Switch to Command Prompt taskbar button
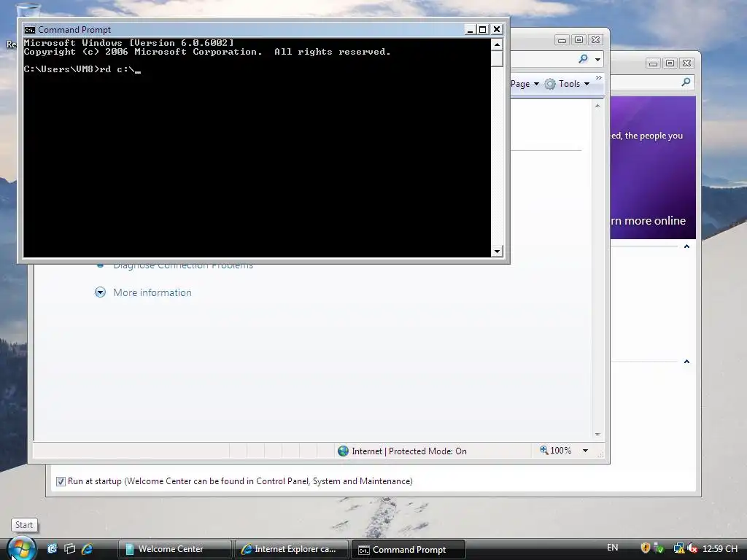747x560 pixels. pos(408,550)
